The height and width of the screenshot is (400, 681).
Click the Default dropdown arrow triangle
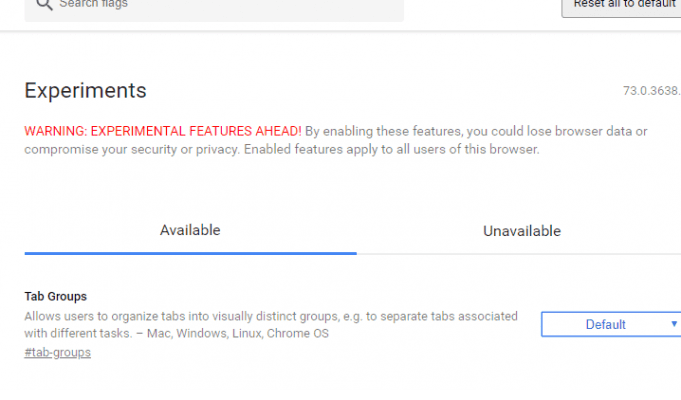[x=674, y=324]
